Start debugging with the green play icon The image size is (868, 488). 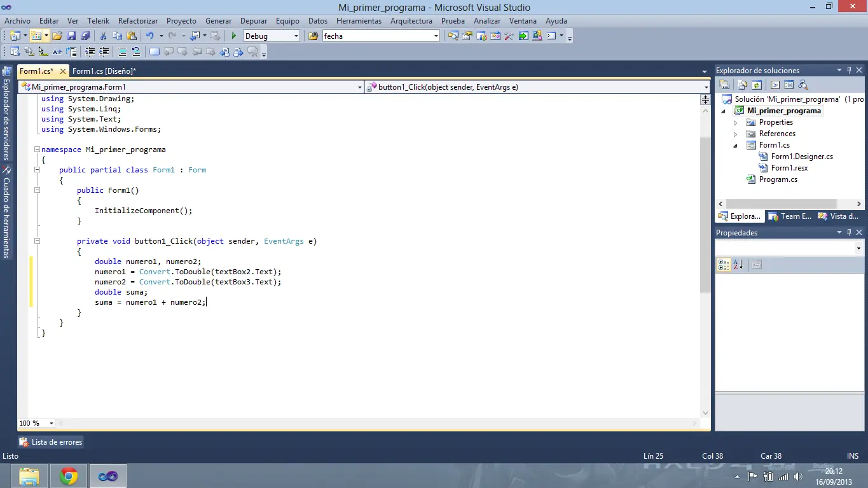pos(233,36)
